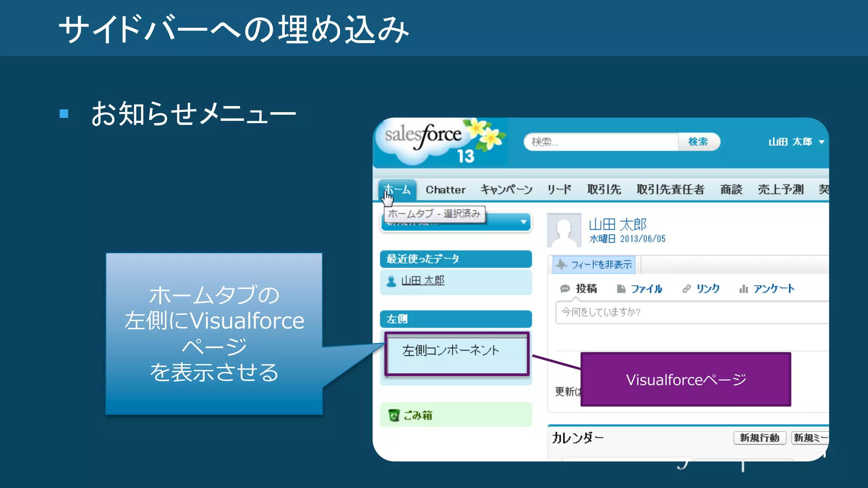Screen dimensions: 868x488
Task: Switch to the 取引先責任者 tab
Action: 670,190
